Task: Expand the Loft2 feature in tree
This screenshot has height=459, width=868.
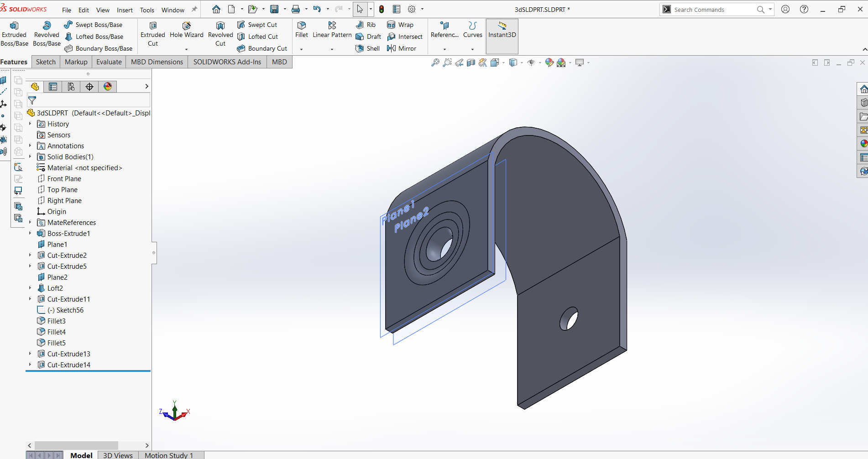Action: click(30, 288)
